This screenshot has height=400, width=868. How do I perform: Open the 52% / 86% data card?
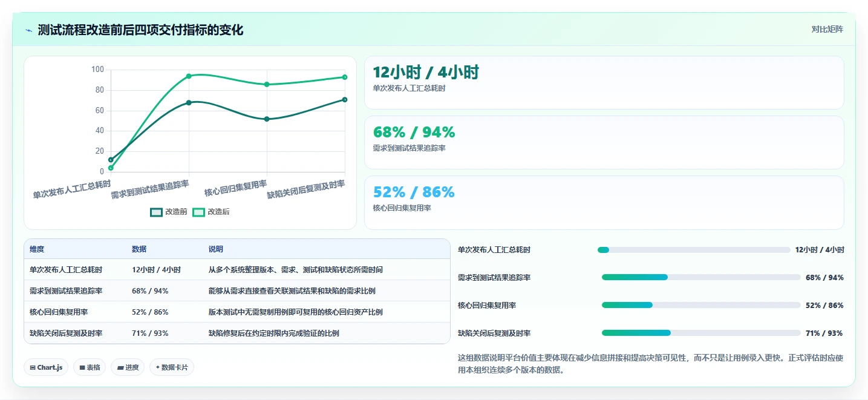tap(604, 203)
